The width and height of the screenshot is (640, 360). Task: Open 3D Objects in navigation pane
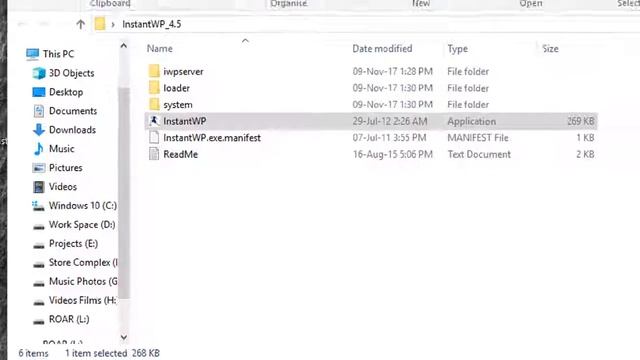point(71,73)
